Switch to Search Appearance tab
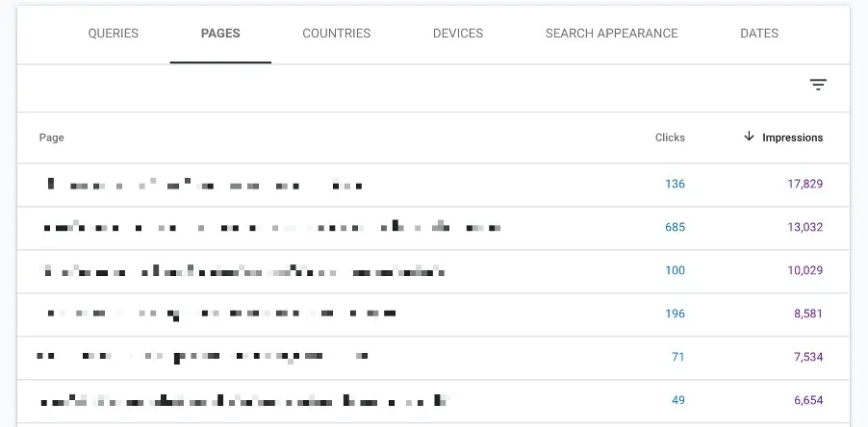868x427 pixels. point(611,34)
